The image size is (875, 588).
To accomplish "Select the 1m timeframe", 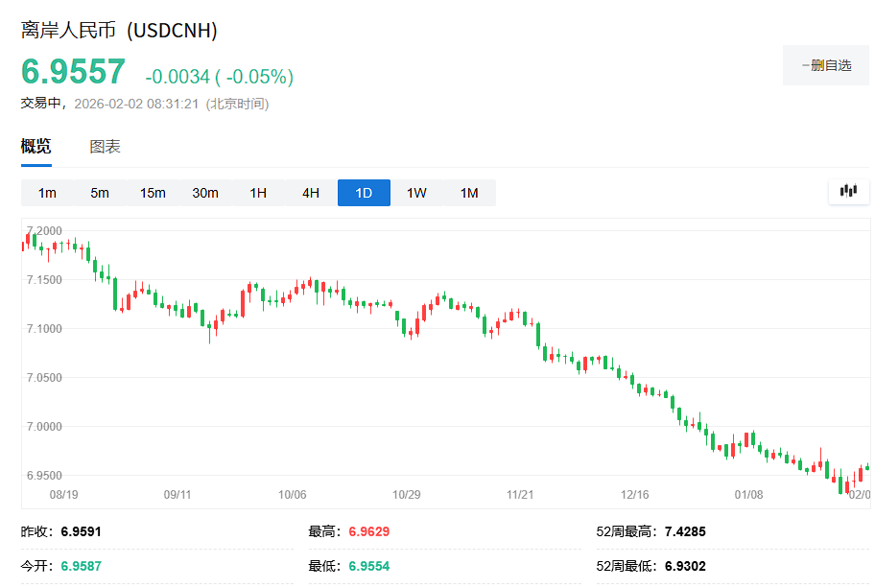I will coord(46,192).
